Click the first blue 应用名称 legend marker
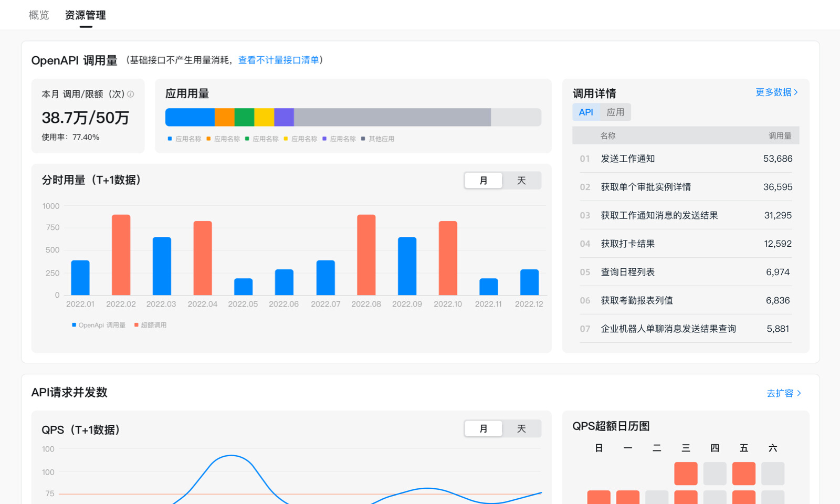Screen dimensions: 840x504 (x=170, y=139)
